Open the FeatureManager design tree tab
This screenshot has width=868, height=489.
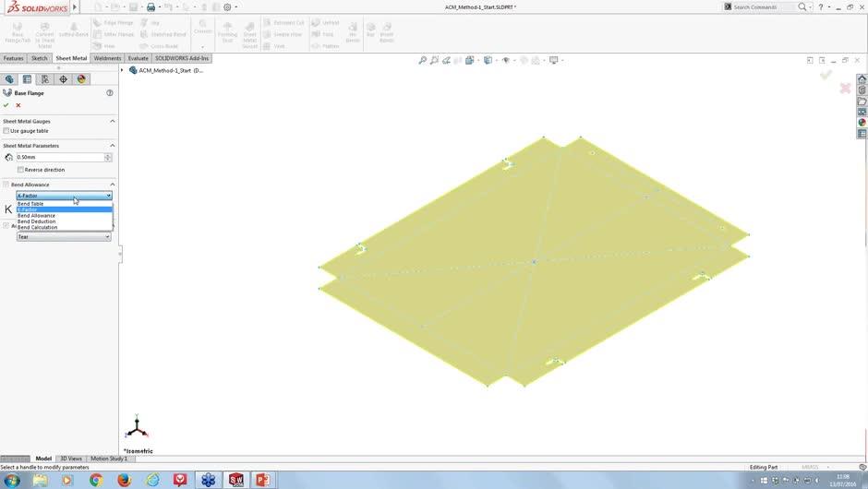point(9,79)
